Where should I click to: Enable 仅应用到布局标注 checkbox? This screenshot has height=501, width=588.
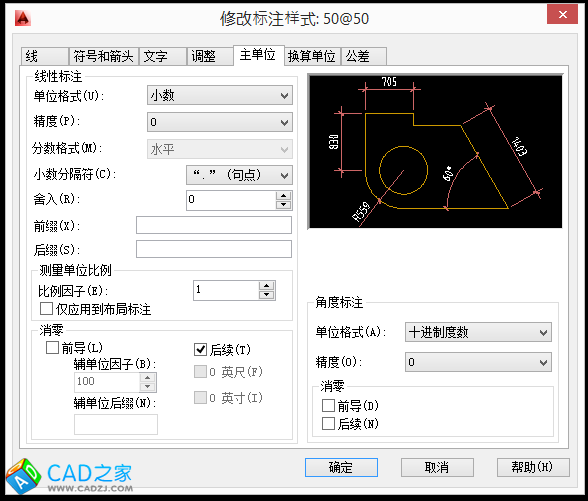coord(46,309)
